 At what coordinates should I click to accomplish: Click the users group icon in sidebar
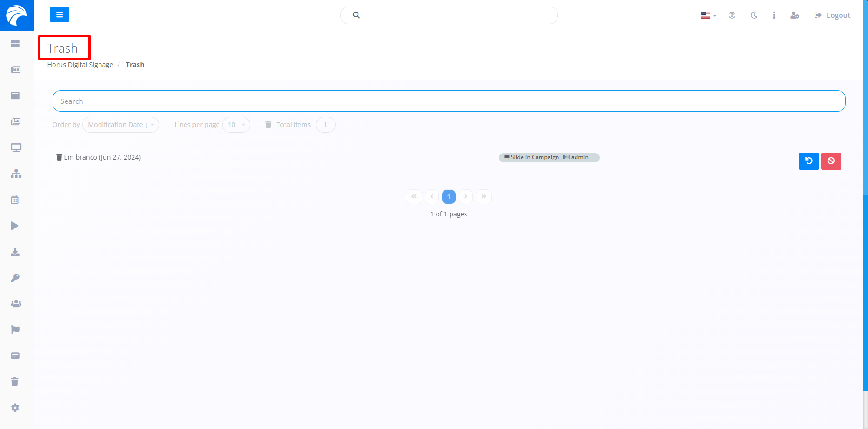16,304
